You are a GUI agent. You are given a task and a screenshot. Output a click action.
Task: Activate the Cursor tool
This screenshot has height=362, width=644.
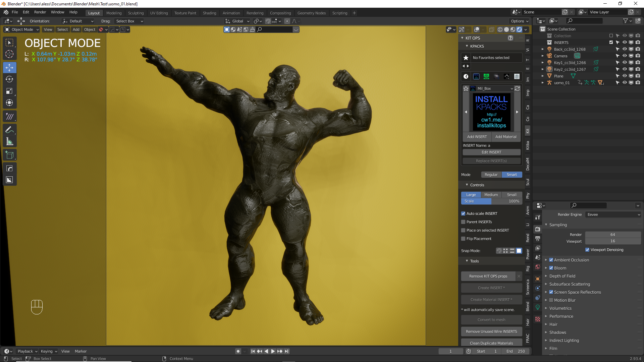[10, 54]
